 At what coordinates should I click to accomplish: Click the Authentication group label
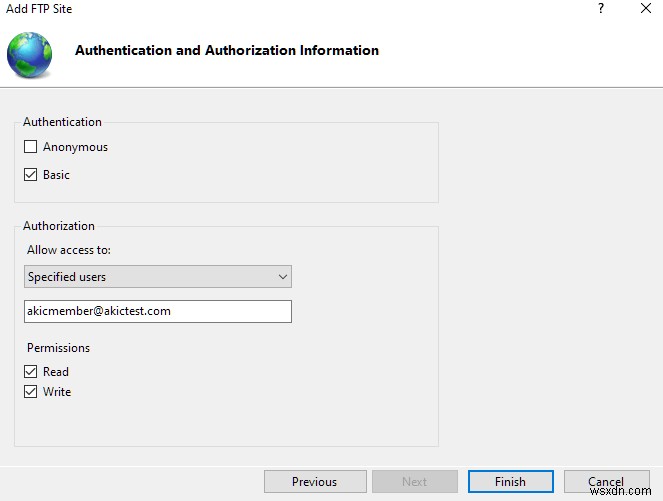[x=62, y=122]
